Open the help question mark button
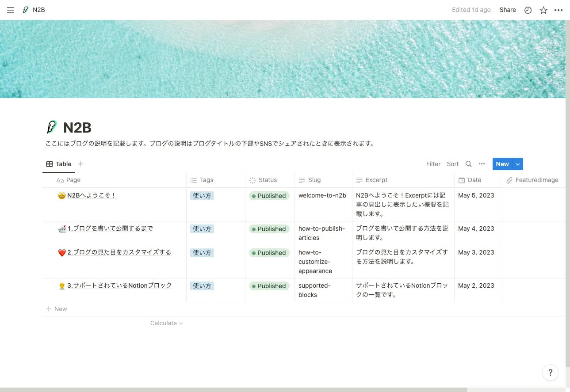Screen dimensions: 570x392 550,373
